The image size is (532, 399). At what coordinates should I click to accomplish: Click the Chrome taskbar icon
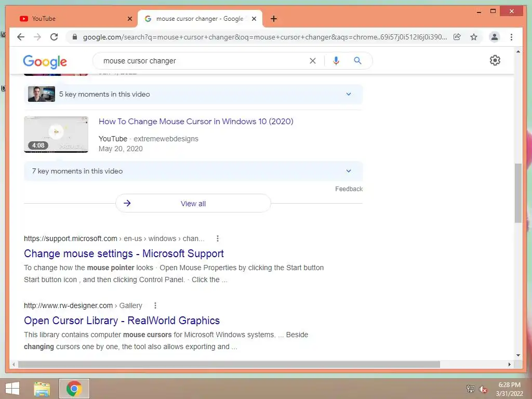click(x=74, y=389)
